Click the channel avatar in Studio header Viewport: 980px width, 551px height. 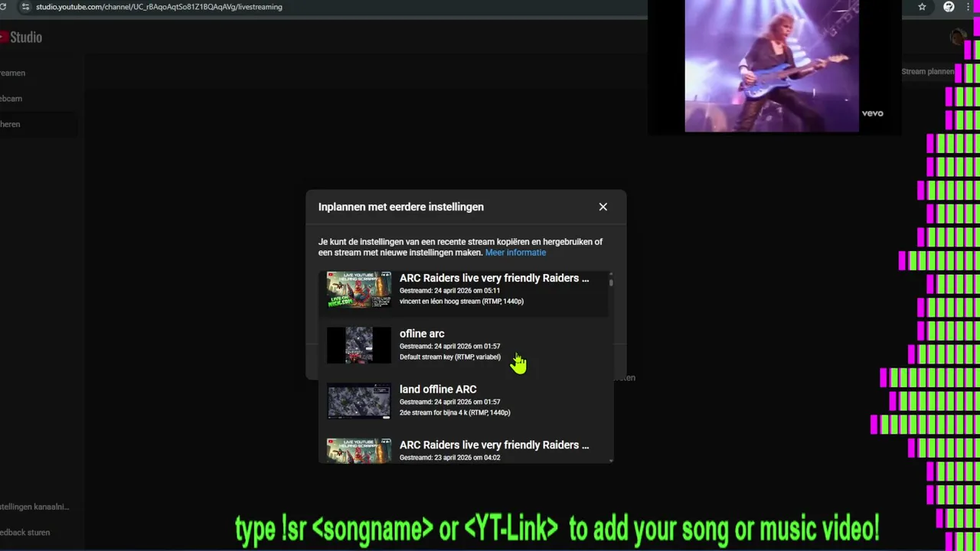tap(956, 37)
